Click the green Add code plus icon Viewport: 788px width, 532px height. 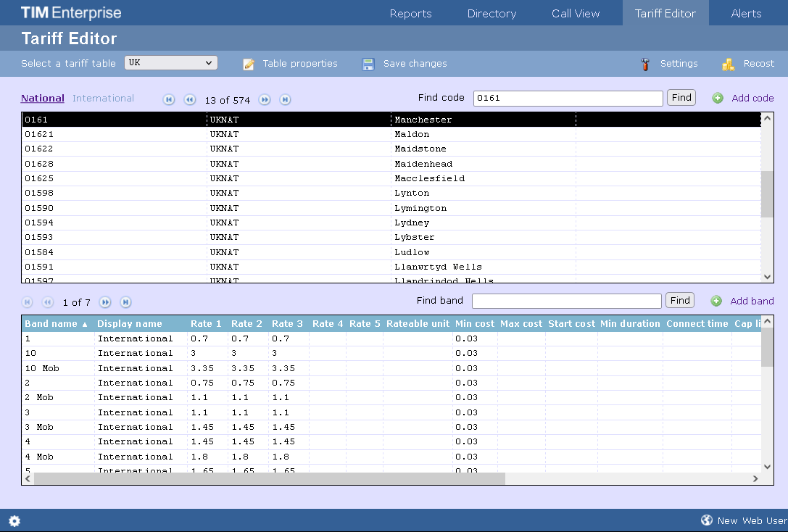point(718,98)
